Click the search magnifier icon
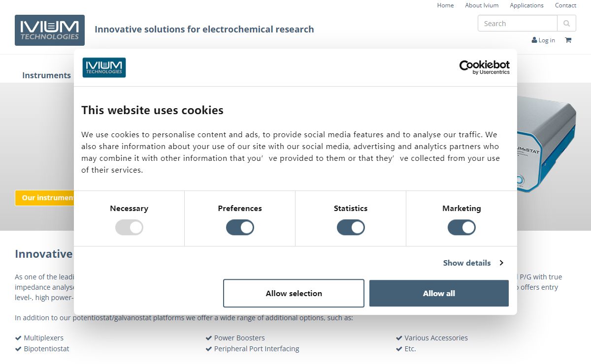Image resolution: width=591 pixels, height=364 pixels. (x=566, y=23)
